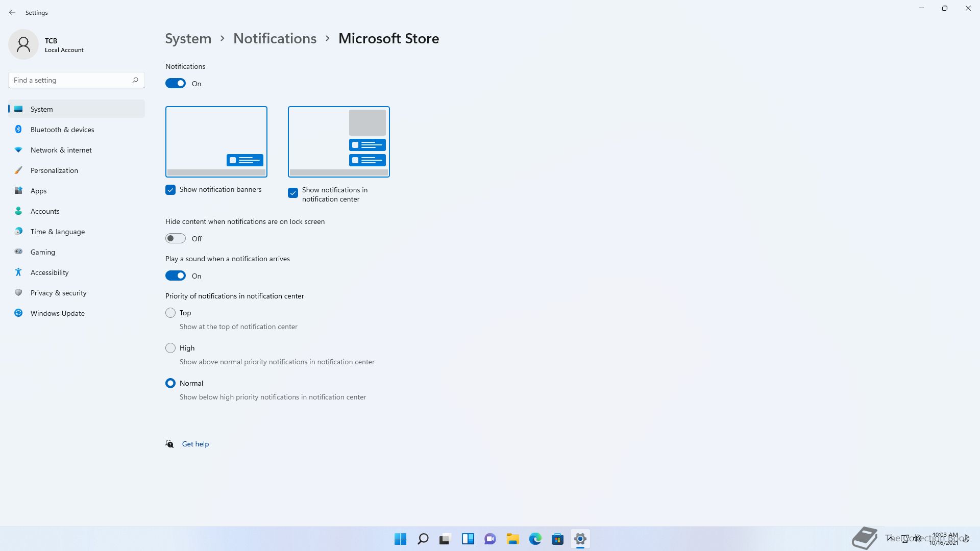Open Network & internet settings
Screen dimensions: 980x551
(x=77, y=150)
